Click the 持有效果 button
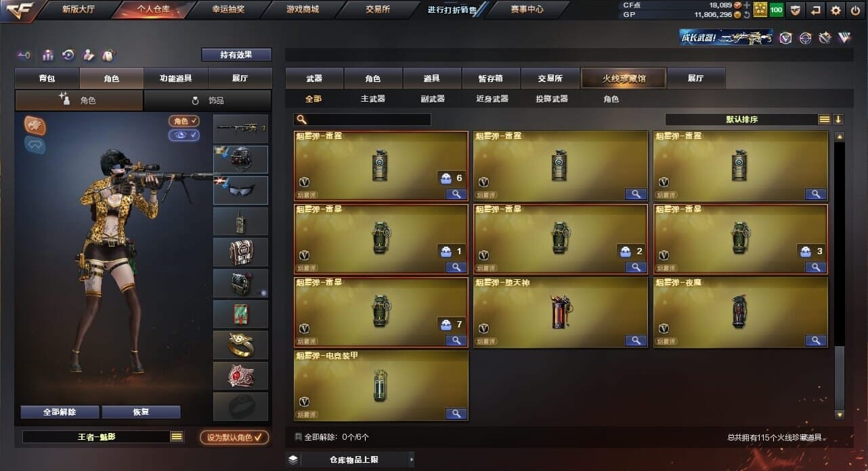This screenshot has width=868, height=471. point(236,55)
